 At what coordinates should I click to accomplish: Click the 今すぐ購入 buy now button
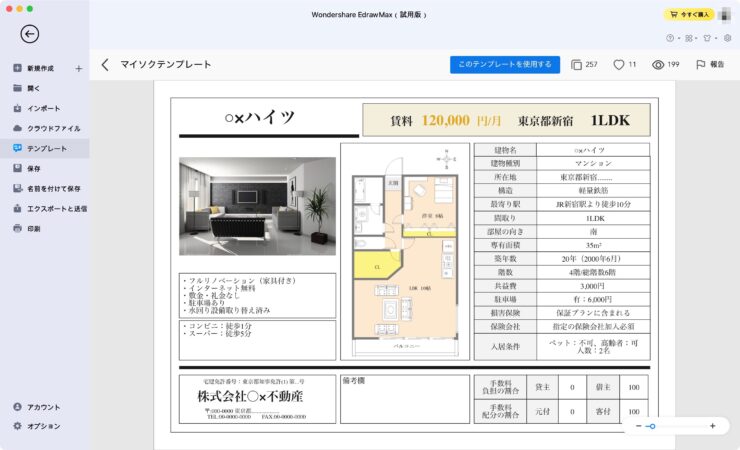pos(689,15)
